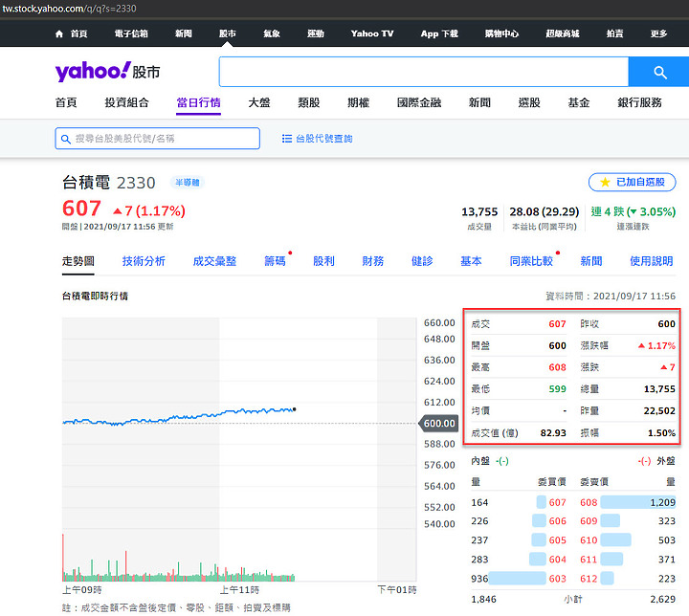Click the 1,209 ask volume bar
This screenshot has width=689, height=616.
point(638,502)
